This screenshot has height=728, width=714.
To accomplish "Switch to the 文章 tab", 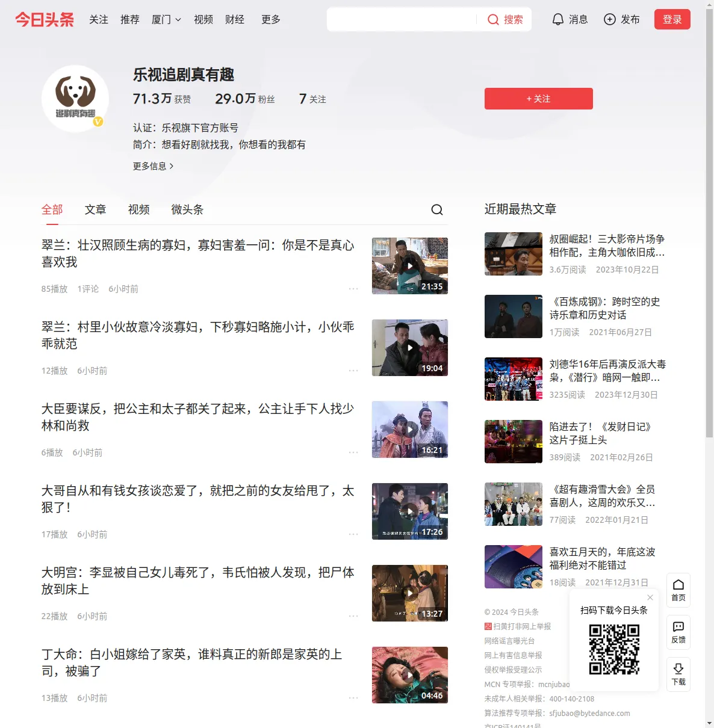I will pyautogui.click(x=95, y=209).
